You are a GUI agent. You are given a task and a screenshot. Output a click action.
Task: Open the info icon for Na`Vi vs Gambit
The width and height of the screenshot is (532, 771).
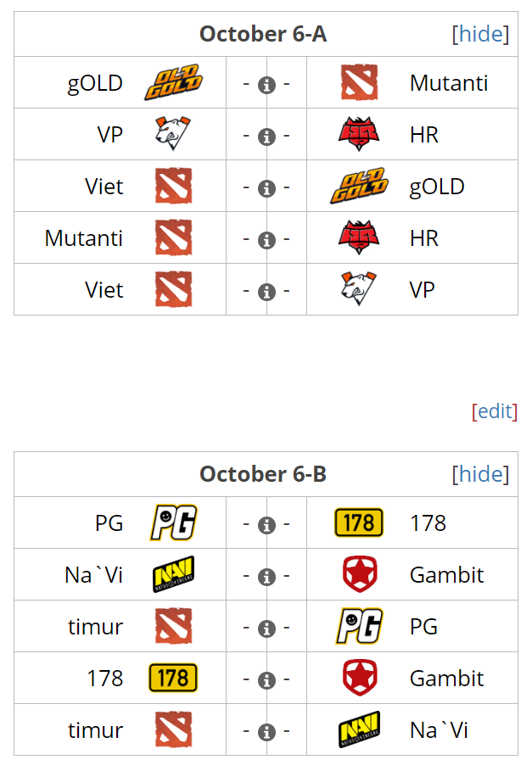tap(266, 577)
